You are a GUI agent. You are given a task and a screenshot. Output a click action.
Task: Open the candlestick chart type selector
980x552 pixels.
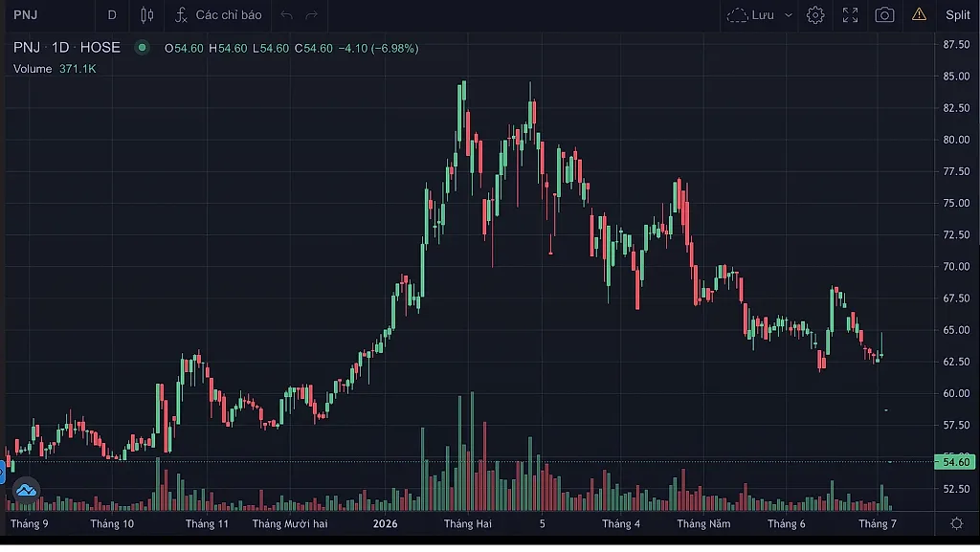(146, 15)
